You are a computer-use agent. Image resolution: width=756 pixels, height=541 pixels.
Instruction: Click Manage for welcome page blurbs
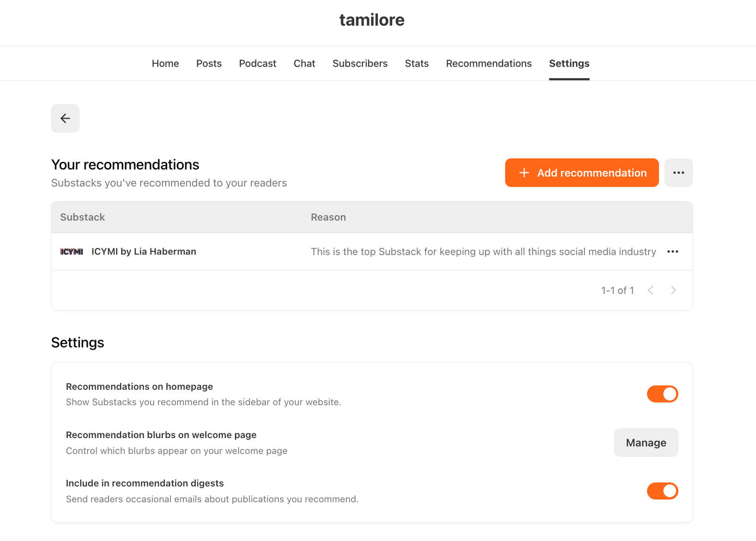tap(646, 442)
